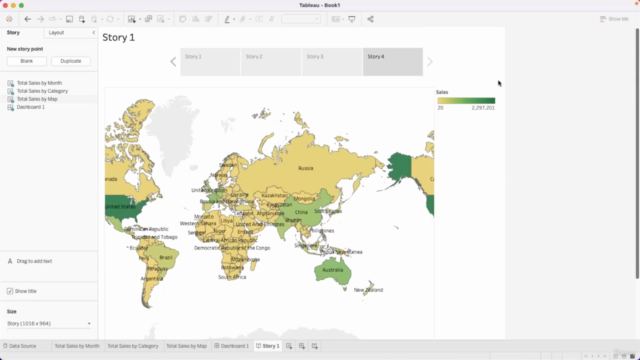Open the Fit dropdown in the toolbar

pos(301,19)
